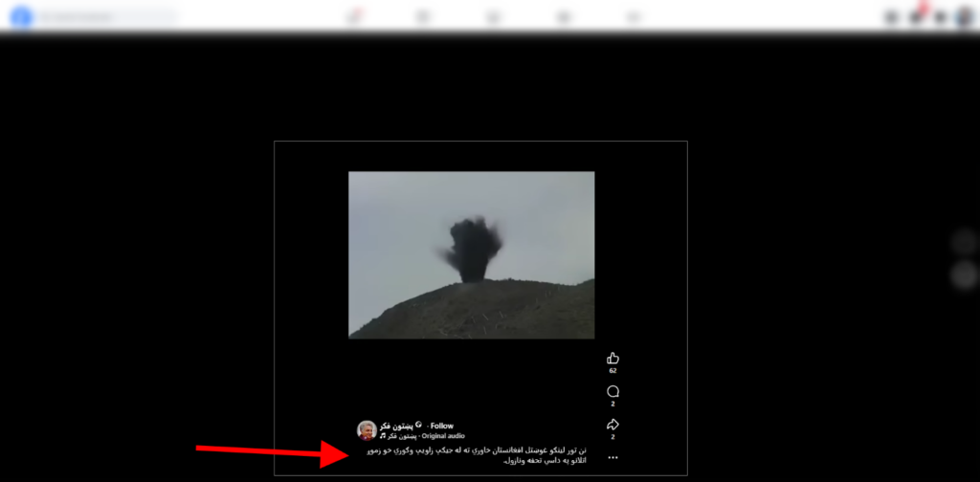Open first top navigation tab with red icon

(x=354, y=17)
